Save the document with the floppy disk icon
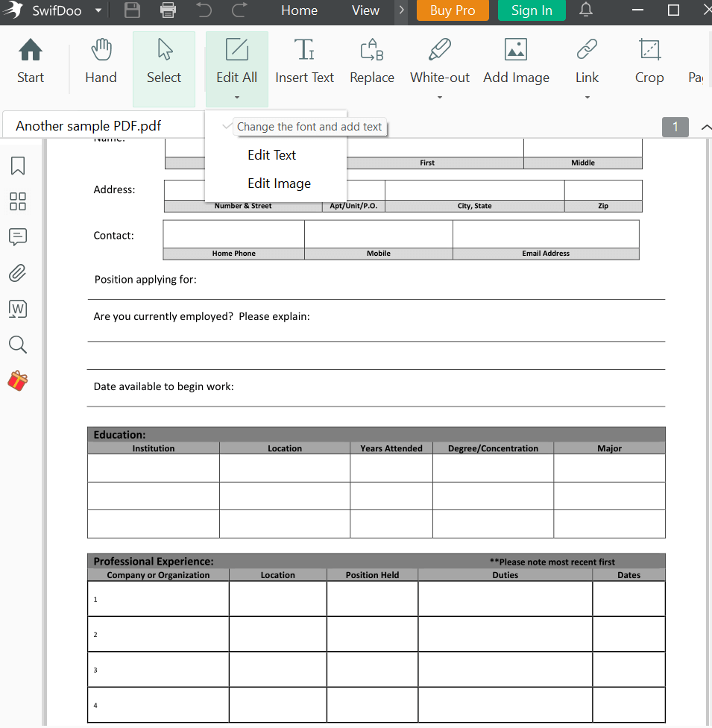Image resolution: width=712 pixels, height=728 pixels. [132, 10]
